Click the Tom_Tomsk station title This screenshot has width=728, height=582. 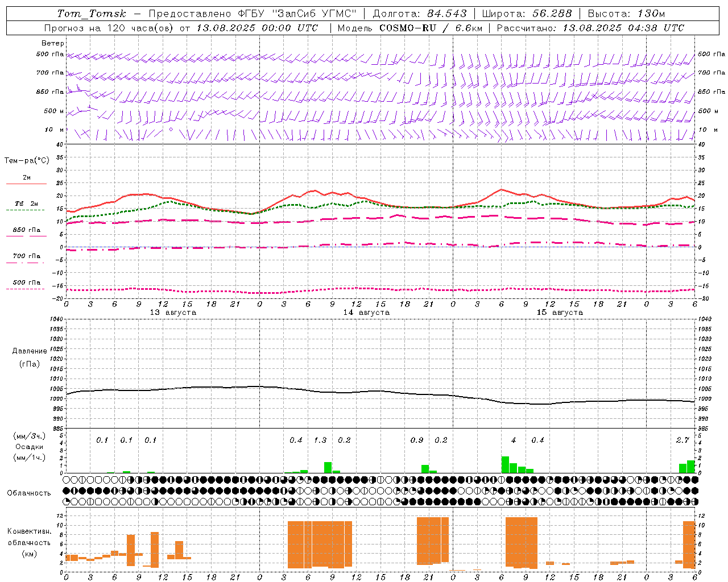pos(92,13)
